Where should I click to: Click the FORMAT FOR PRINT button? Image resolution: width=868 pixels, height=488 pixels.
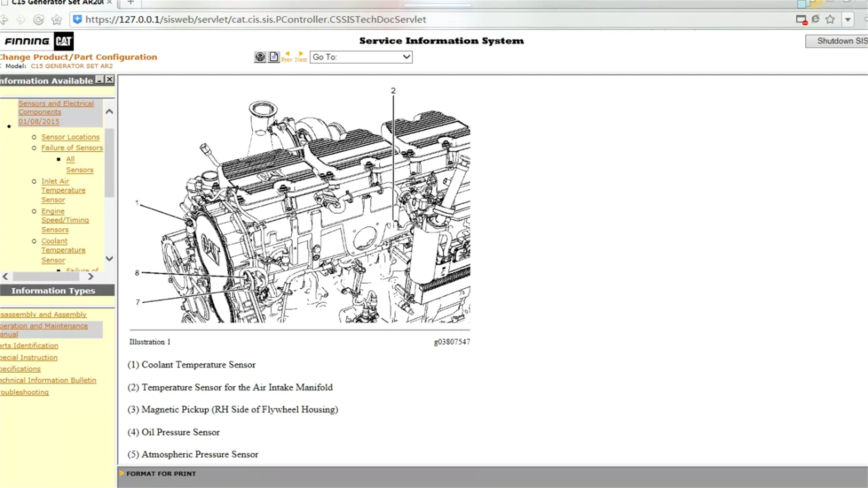[x=161, y=473]
